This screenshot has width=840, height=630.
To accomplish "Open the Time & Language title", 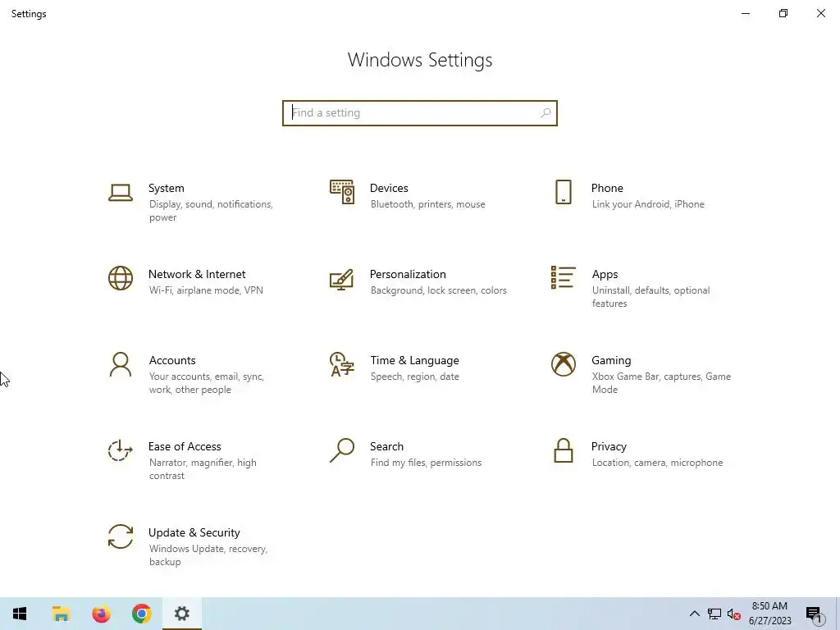I will coord(414,361).
